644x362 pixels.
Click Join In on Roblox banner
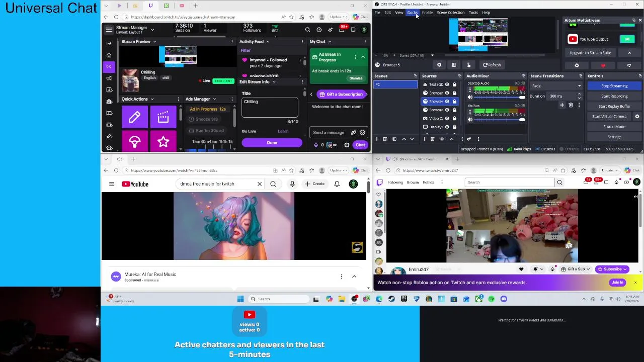click(x=617, y=283)
